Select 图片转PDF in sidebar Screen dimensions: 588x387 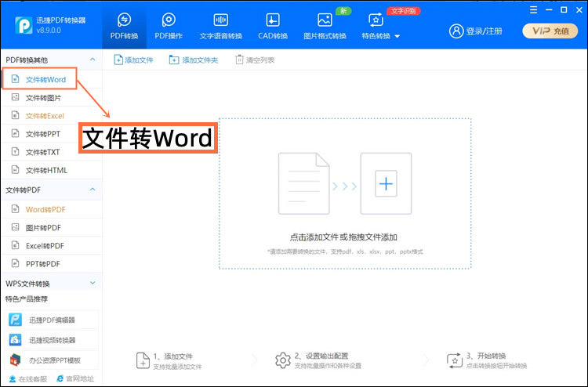click(x=52, y=228)
